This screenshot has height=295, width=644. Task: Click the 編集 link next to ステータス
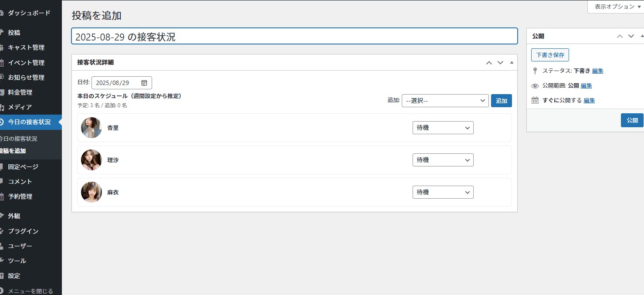[597, 71]
